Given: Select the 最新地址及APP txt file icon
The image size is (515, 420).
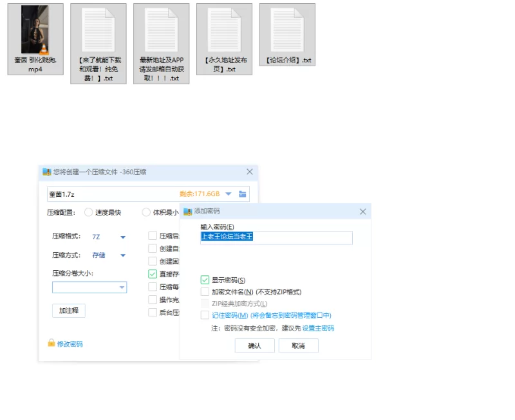Looking at the screenshot, I should pyautogui.click(x=161, y=30).
